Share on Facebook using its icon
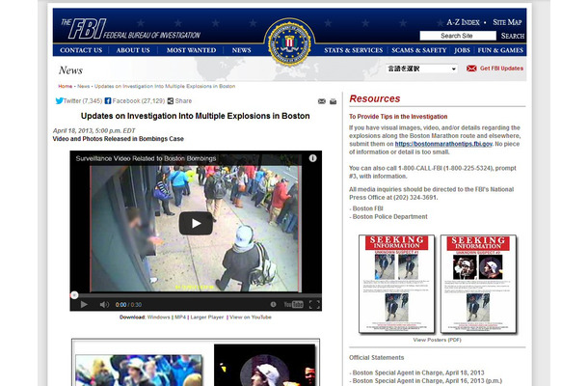The height and width of the screenshot is (386, 588). pos(108,101)
